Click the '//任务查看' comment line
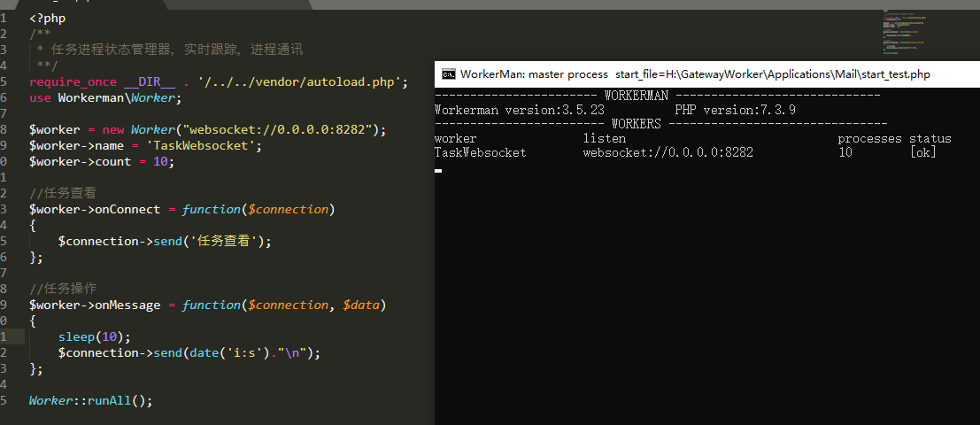 click(x=63, y=194)
